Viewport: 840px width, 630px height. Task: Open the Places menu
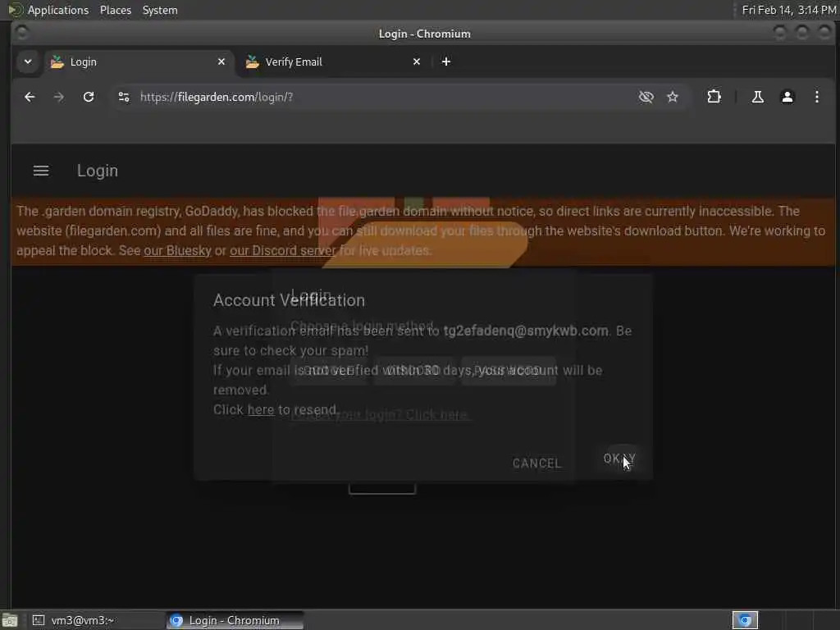pos(115,10)
